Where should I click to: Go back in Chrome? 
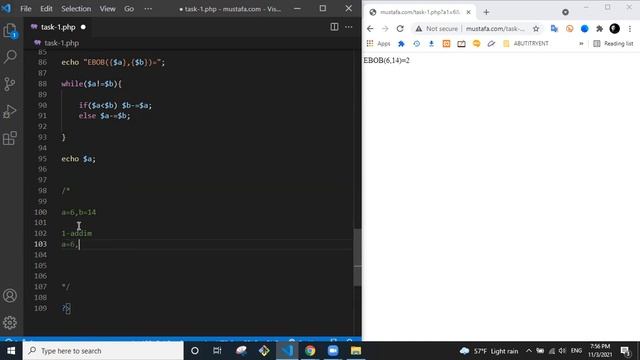370,29
